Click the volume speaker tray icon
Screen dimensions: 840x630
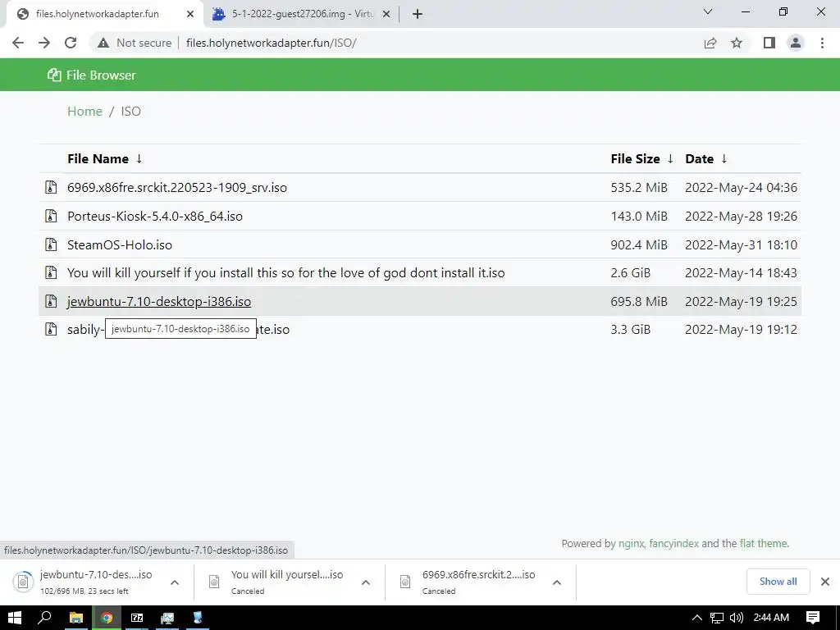click(737, 618)
